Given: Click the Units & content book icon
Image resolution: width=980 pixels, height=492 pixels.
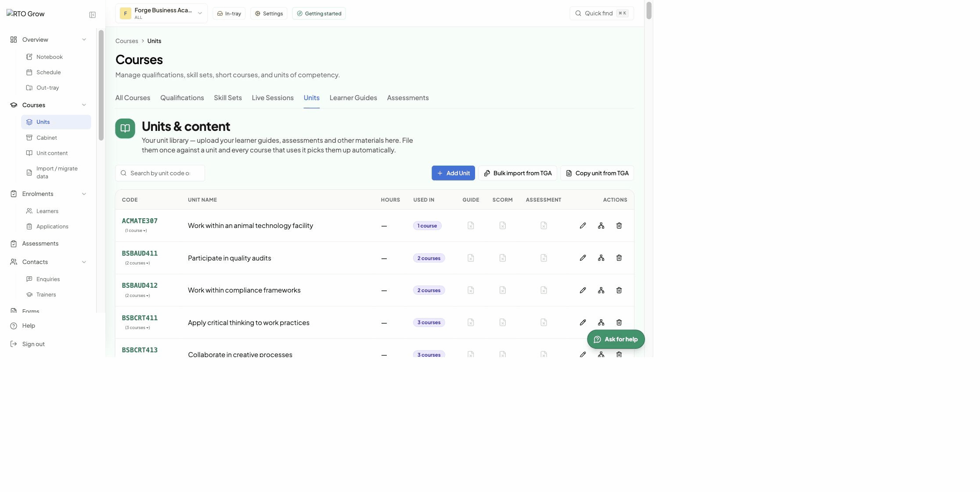Looking at the screenshot, I should click(x=125, y=128).
